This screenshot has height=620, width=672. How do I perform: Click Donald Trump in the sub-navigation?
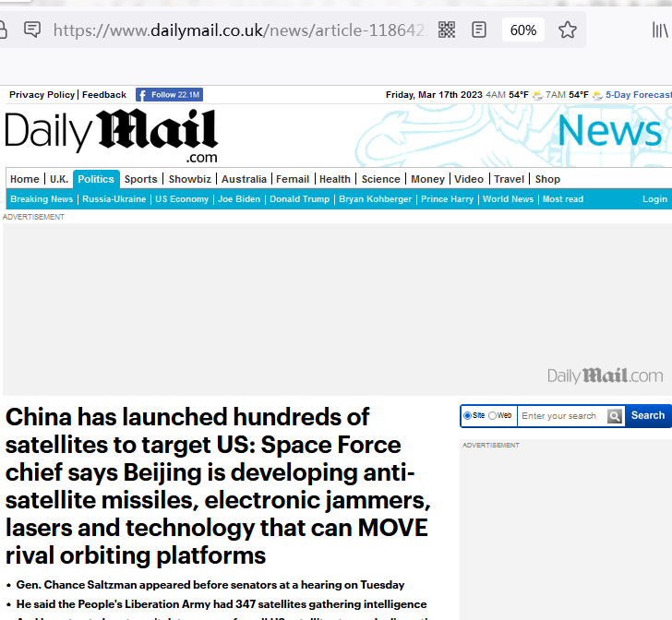[300, 199]
